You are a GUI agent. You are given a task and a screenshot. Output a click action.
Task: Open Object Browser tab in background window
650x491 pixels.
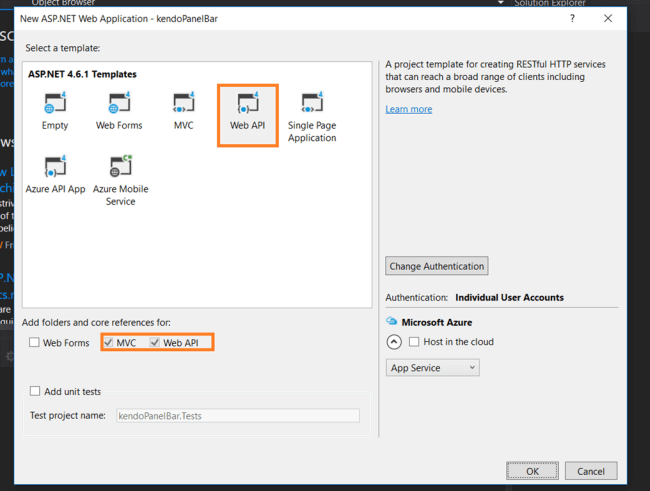[63, 3]
